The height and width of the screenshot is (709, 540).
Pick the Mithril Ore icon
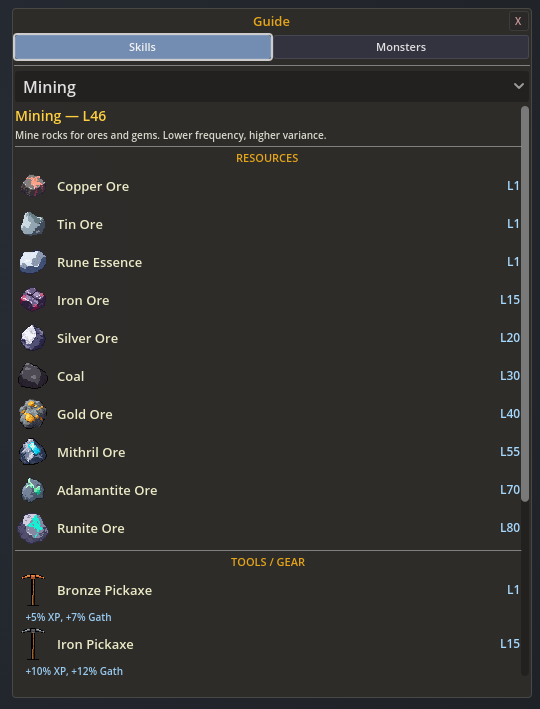pyautogui.click(x=33, y=452)
